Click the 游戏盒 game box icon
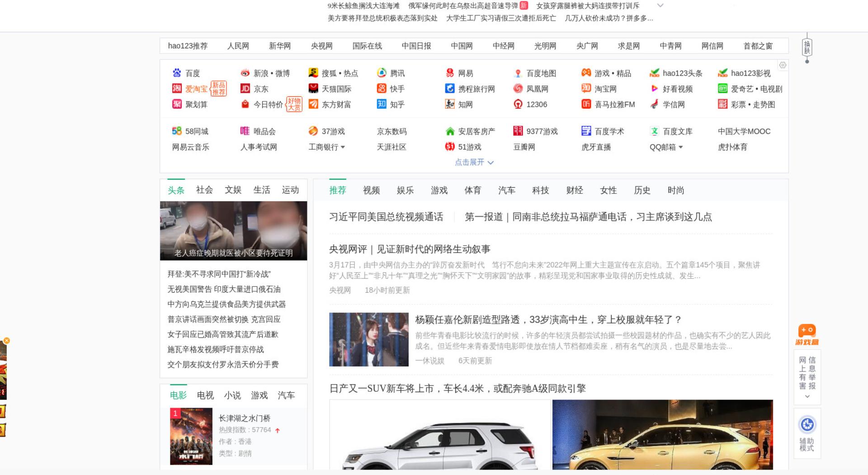This screenshot has width=868, height=475. click(807, 335)
